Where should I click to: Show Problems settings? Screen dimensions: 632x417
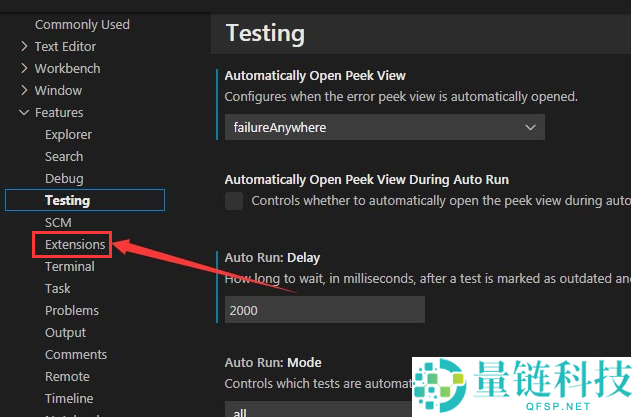[x=72, y=310]
